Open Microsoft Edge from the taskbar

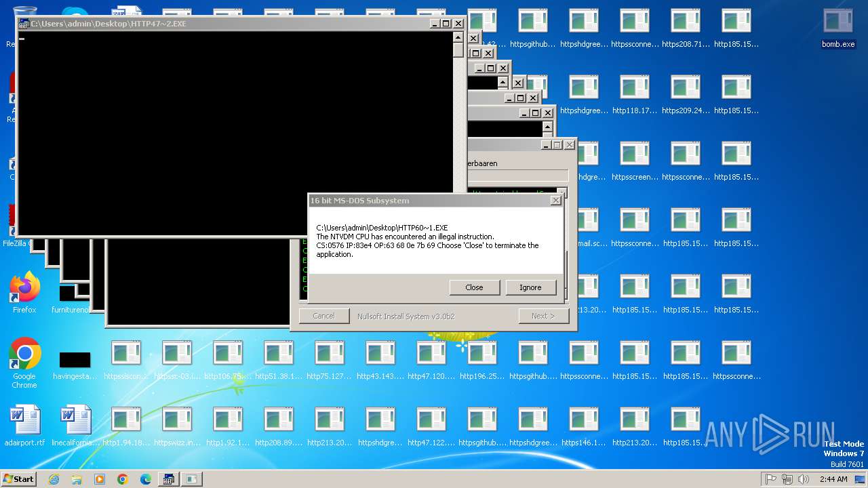point(146,479)
